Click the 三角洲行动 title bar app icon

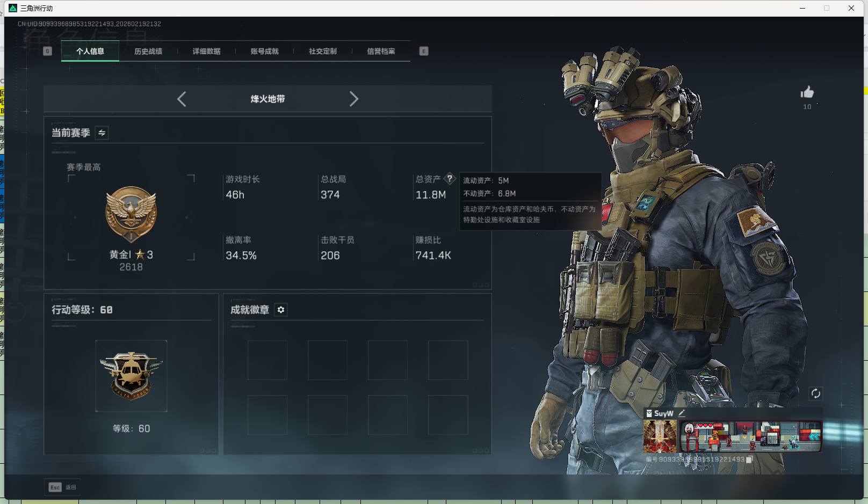click(x=13, y=8)
